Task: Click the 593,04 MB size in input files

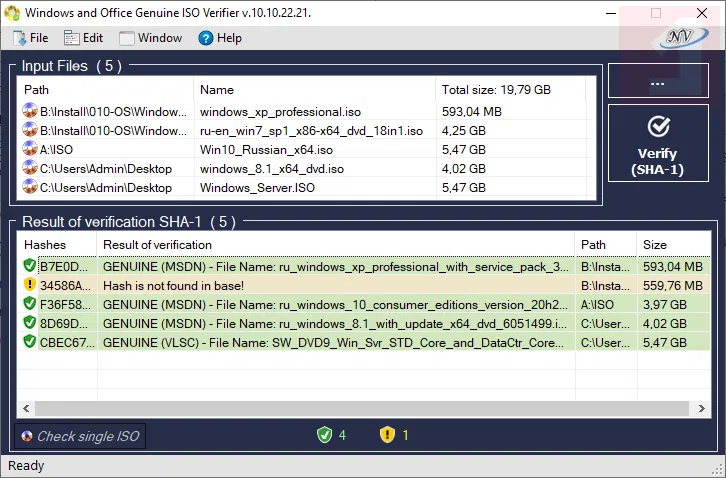Action: 471,112
